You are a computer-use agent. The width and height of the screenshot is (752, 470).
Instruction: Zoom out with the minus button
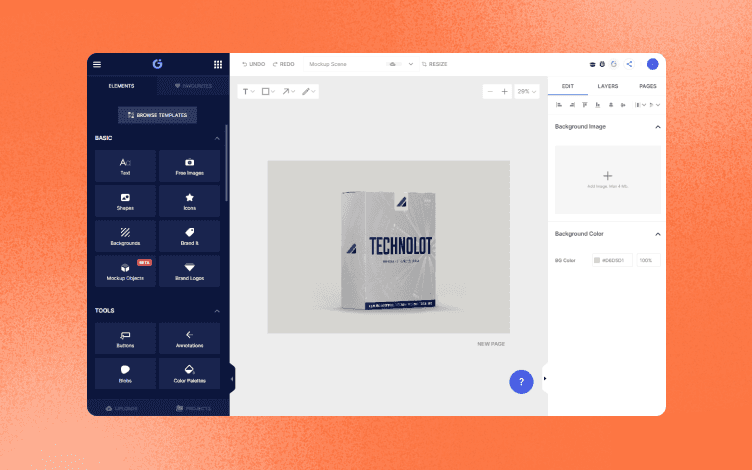(x=490, y=92)
